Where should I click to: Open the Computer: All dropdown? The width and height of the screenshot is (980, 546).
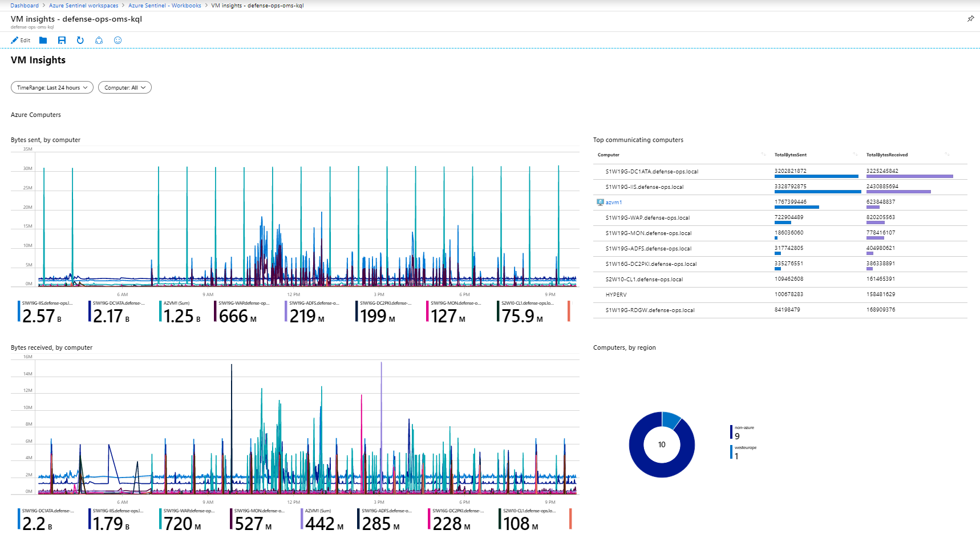pos(125,88)
